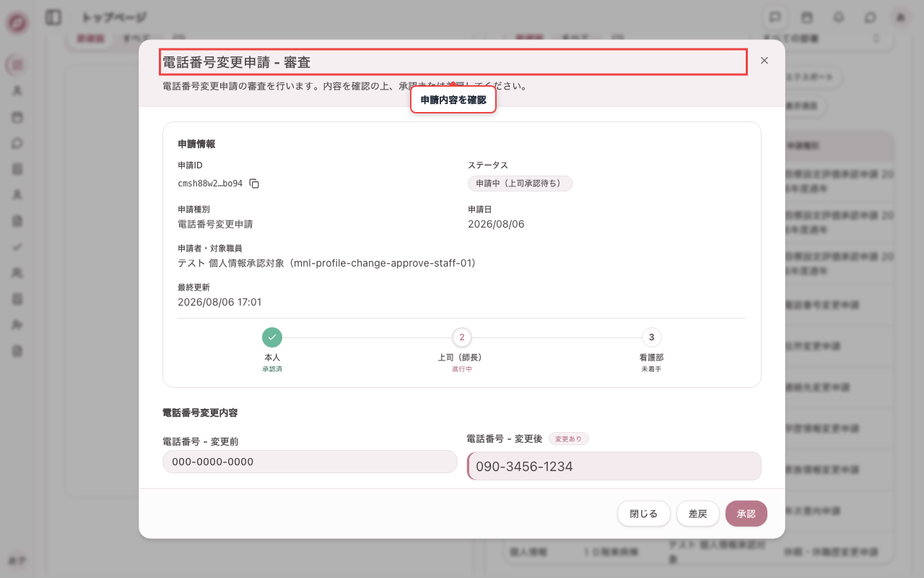
Task: Copy the application ID cmsh88w2…bo94
Action: [x=254, y=184]
